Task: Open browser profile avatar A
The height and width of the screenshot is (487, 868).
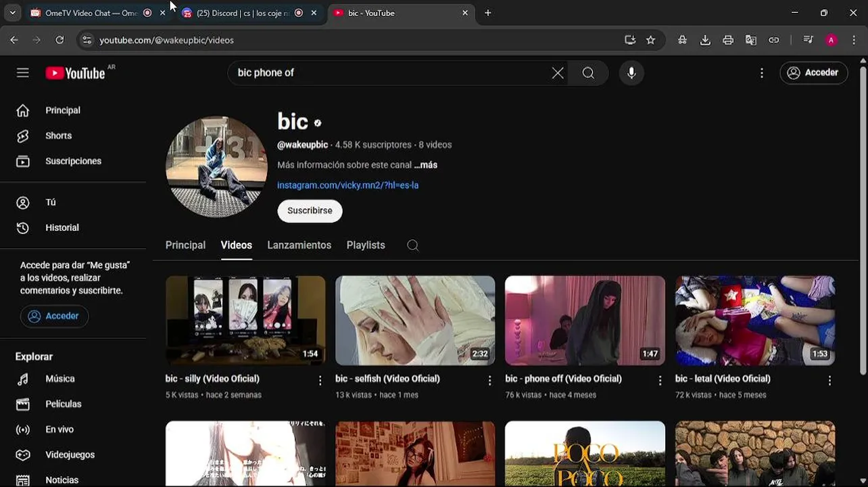Action: (x=831, y=40)
